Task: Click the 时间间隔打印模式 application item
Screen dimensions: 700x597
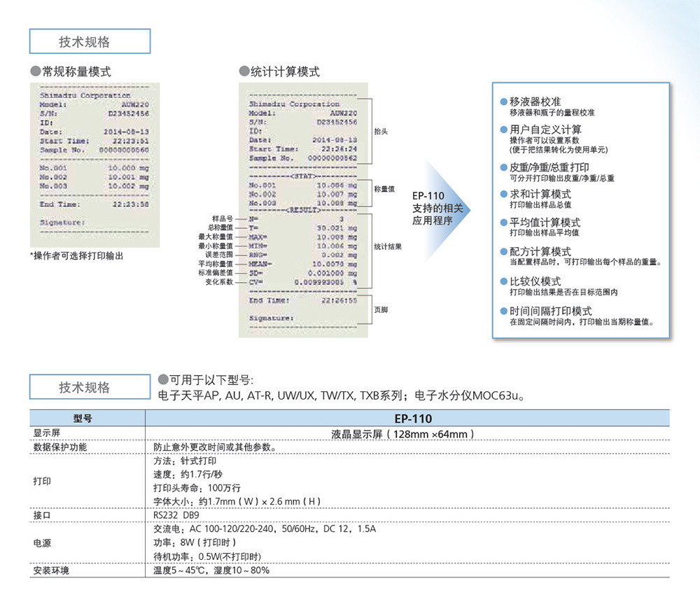Action: pos(550,311)
